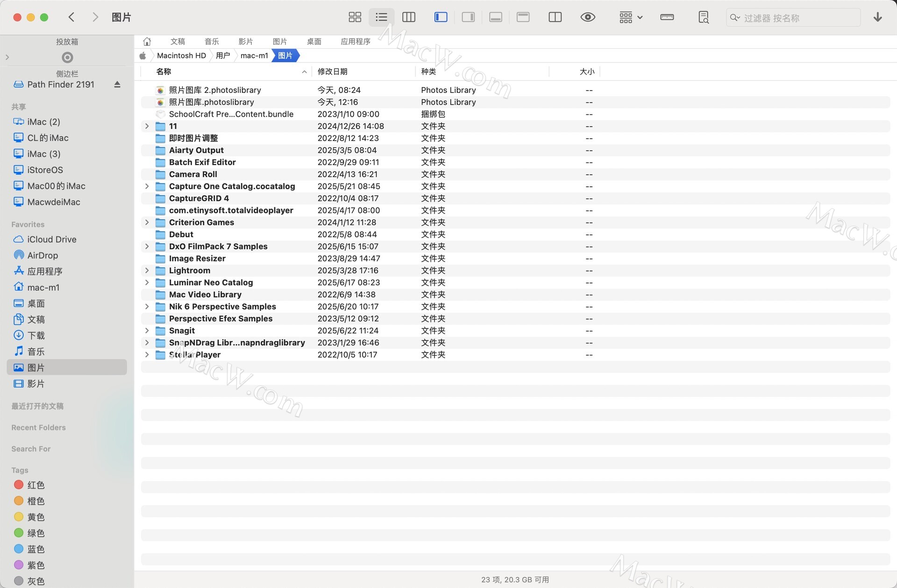Open the 文稿 bookmark tab
The width and height of the screenshot is (897, 588).
(178, 42)
